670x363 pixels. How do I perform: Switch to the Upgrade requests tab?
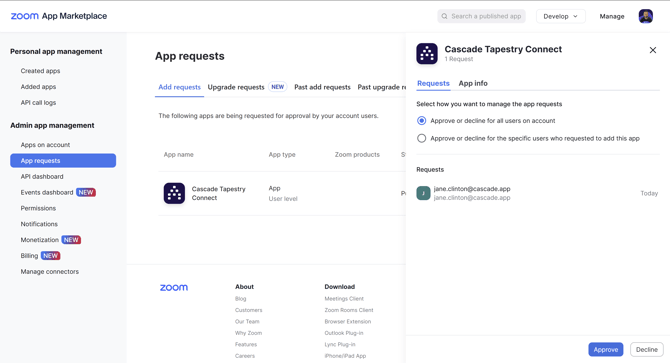point(236,87)
